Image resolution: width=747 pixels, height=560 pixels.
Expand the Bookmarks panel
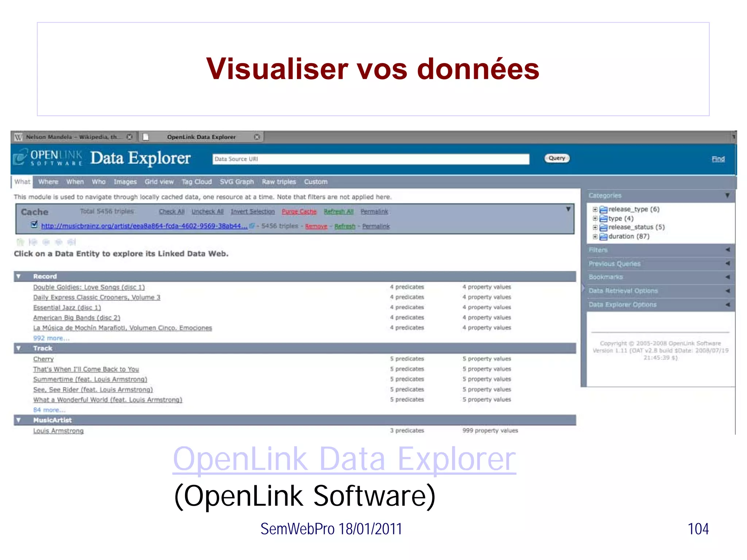[727, 277]
